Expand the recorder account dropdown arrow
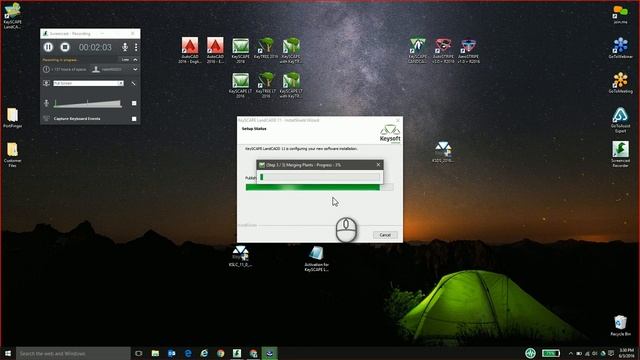640x360 pixels. tap(135, 69)
